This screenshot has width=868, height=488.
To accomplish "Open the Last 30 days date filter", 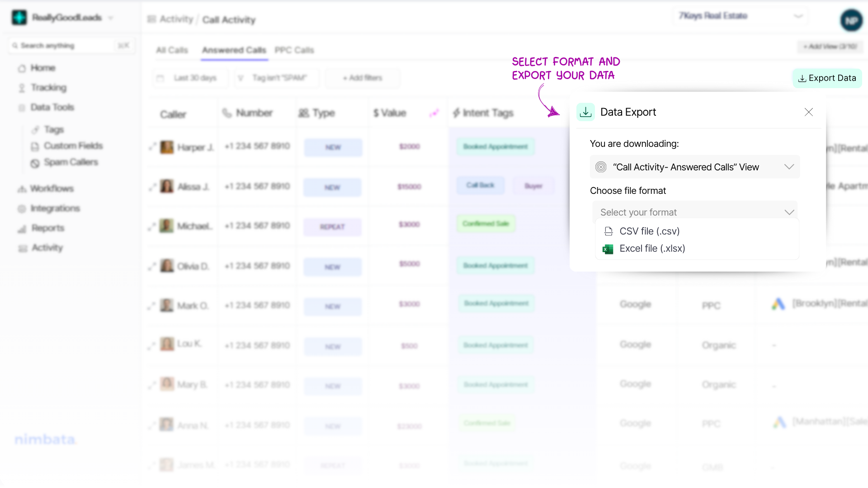I will (190, 78).
